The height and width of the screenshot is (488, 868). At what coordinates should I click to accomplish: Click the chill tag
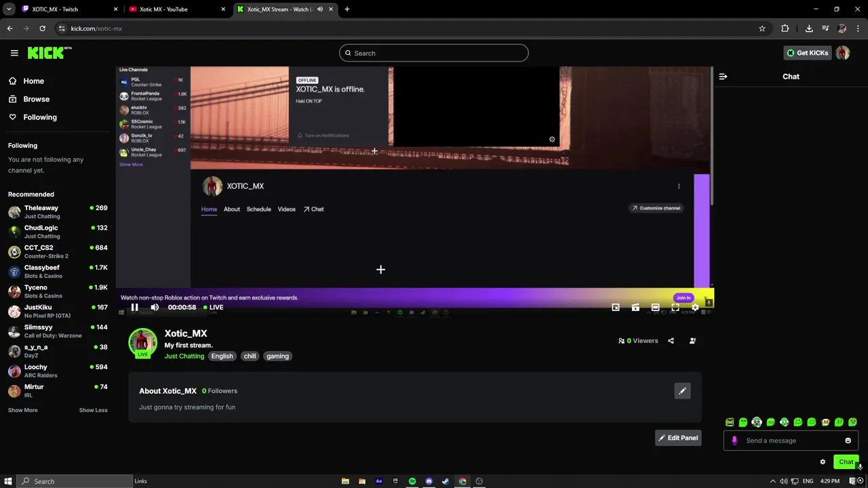[x=250, y=356]
